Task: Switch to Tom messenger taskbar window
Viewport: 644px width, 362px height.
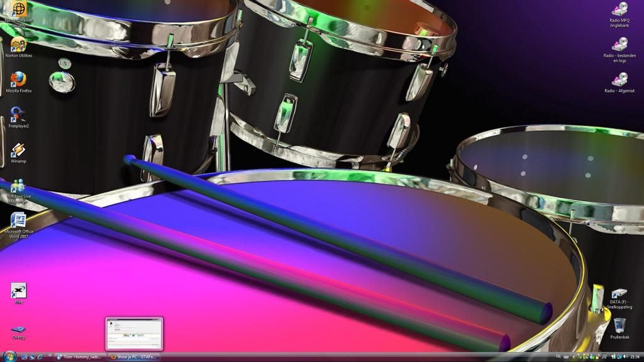Action: pyautogui.click(x=80, y=357)
